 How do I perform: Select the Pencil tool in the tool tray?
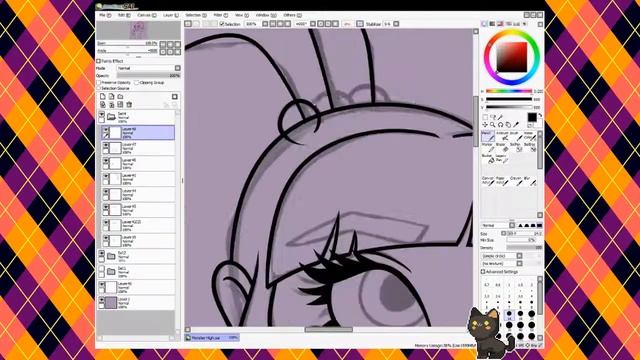488,136
